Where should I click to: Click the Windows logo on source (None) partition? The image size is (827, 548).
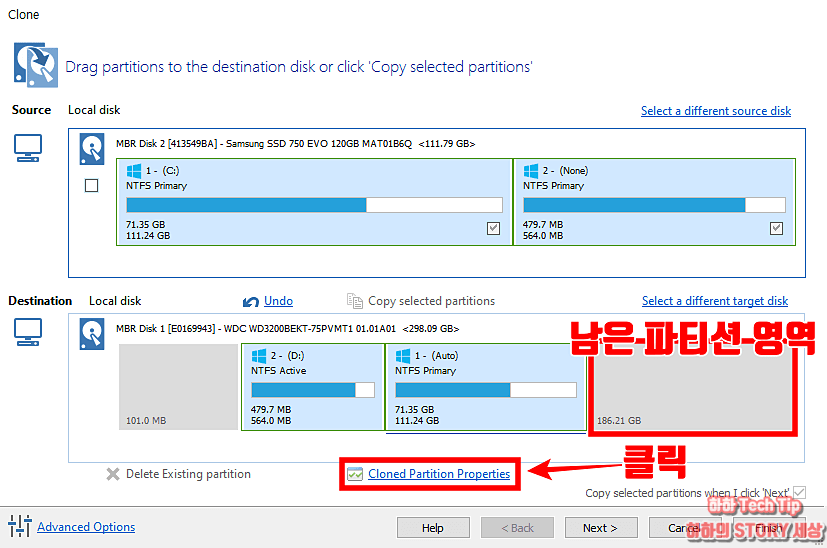tap(531, 171)
